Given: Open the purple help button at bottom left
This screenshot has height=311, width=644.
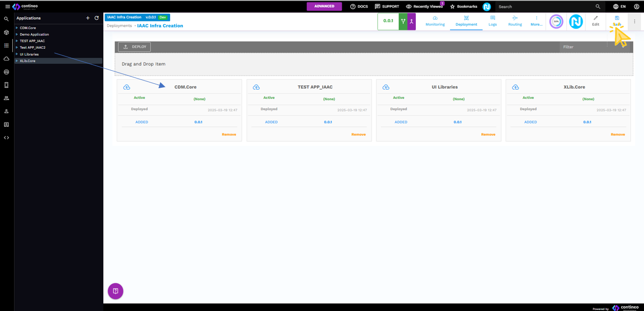Looking at the screenshot, I should point(116,291).
